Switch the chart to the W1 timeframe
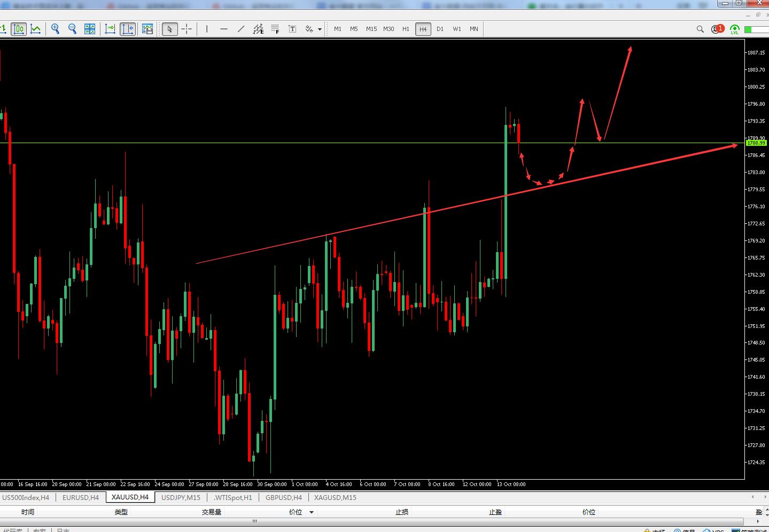Viewport: 769px width, 532px height. [457, 29]
